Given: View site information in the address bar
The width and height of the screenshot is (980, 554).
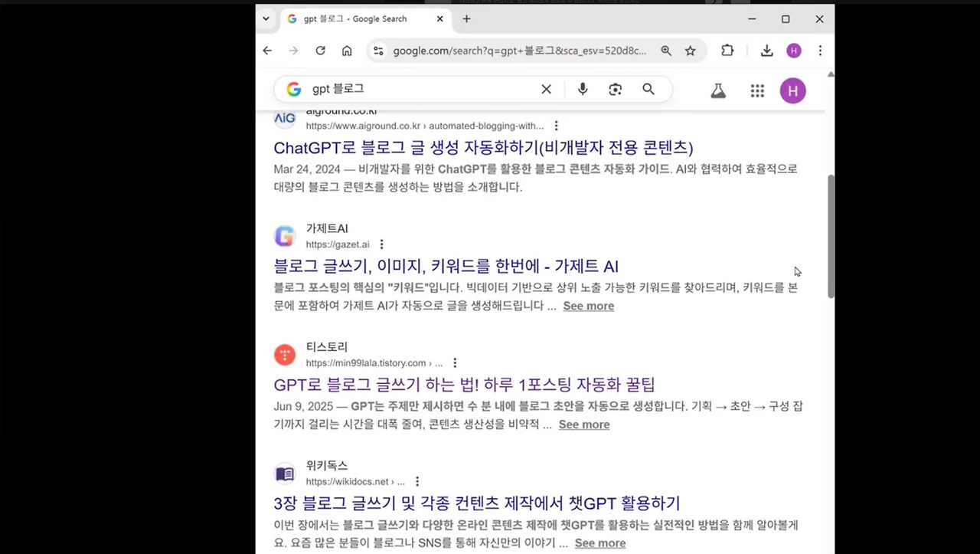Looking at the screenshot, I should point(377,51).
